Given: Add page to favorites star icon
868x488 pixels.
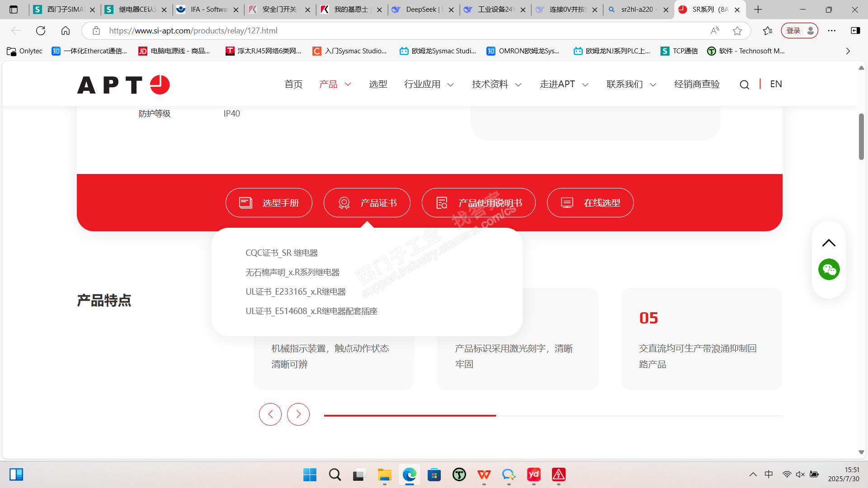Looking at the screenshot, I should coord(737,31).
